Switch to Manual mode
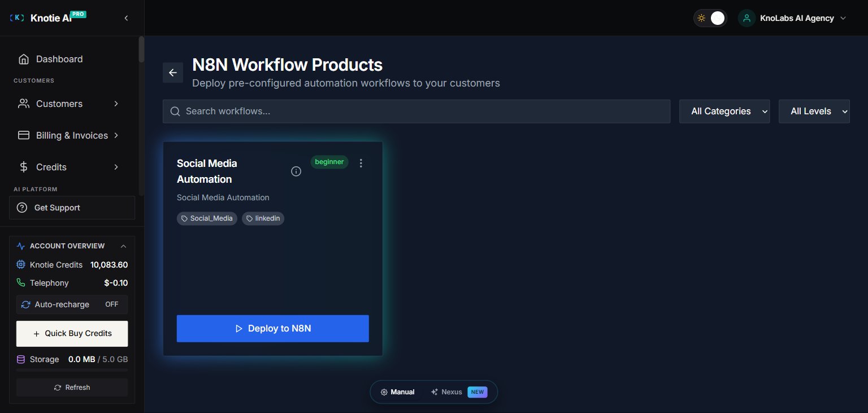868x413 pixels. tap(398, 392)
